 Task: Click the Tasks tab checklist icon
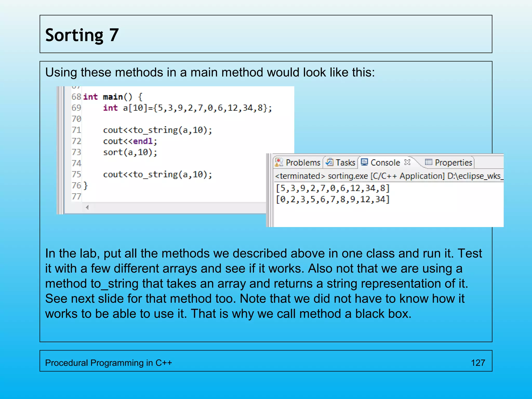(329, 162)
